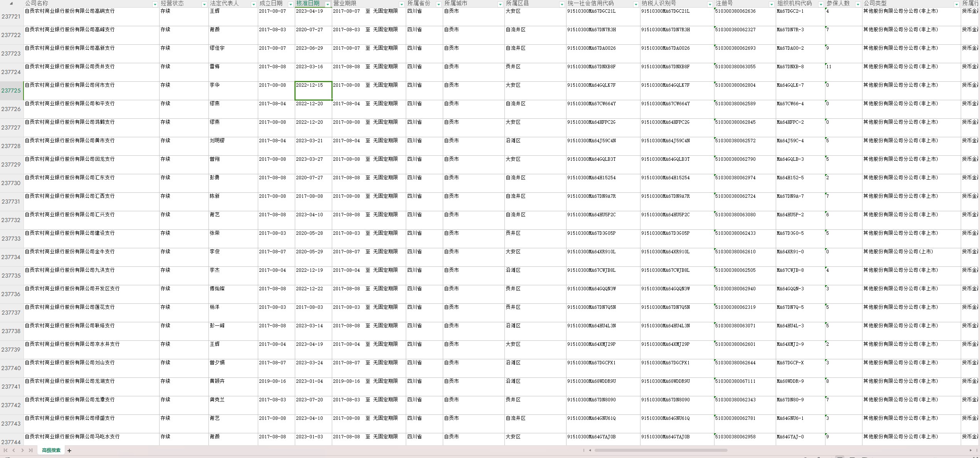Open the 法定代表人 column filter dropdown

(x=254, y=4)
